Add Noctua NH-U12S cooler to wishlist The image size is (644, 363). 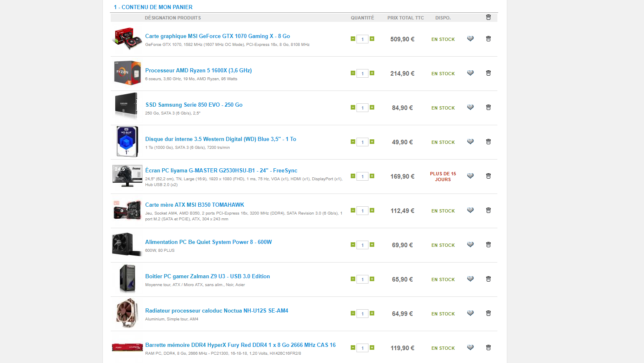(470, 313)
